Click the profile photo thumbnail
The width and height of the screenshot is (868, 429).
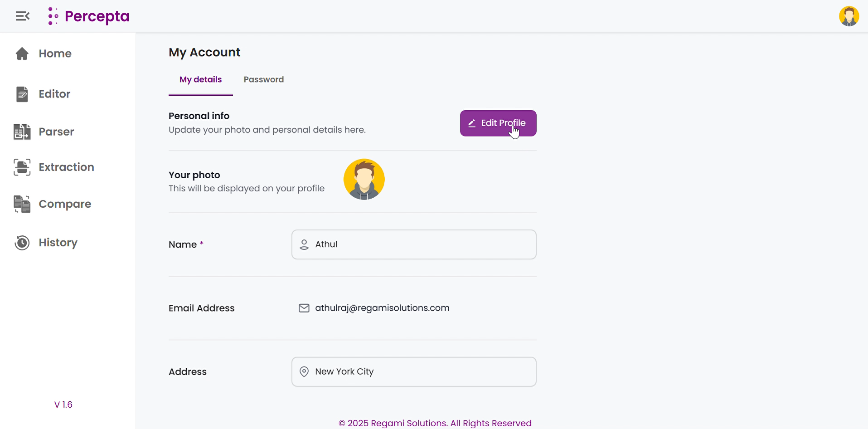[x=364, y=179]
